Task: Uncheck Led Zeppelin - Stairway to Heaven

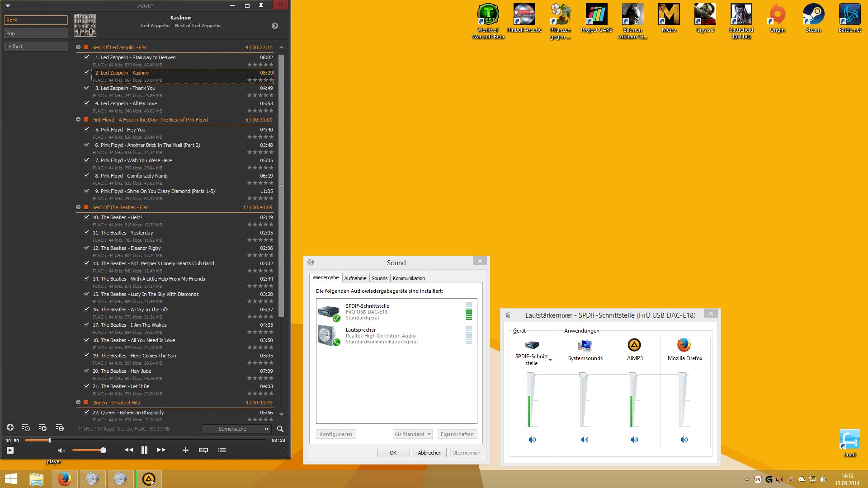Action: [x=86, y=57]
